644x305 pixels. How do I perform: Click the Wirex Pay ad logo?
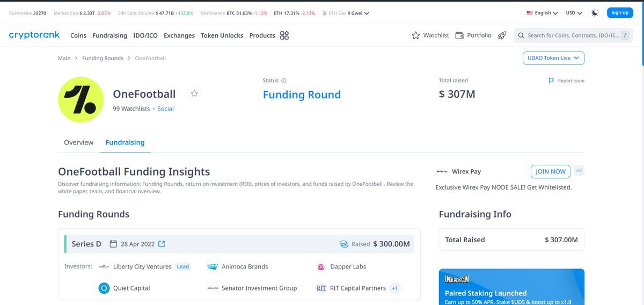443,172
